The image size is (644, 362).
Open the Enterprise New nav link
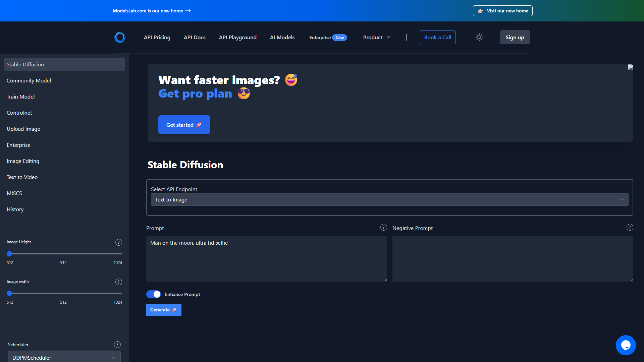point(328,38)
